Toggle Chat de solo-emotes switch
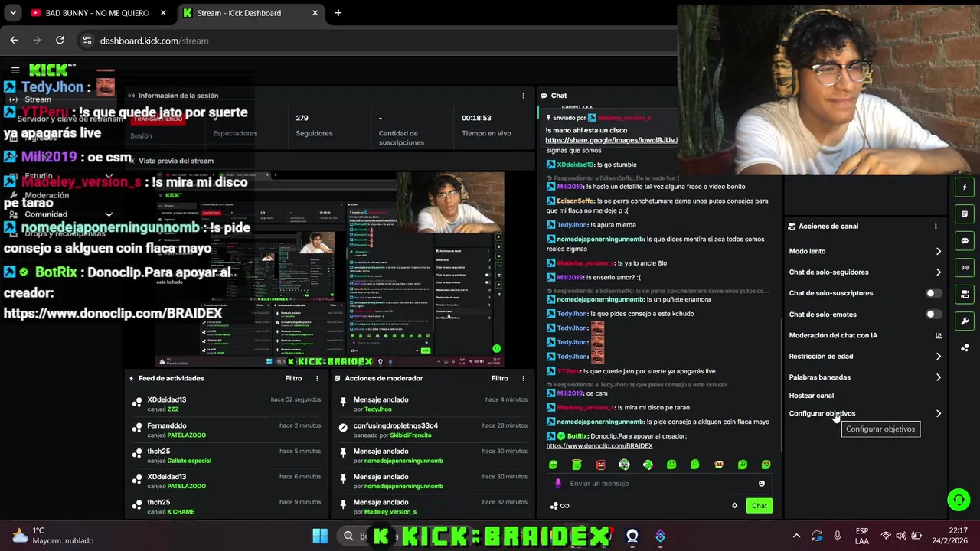The width and height of the screenshot is (980, 551). tap(934, 315)
